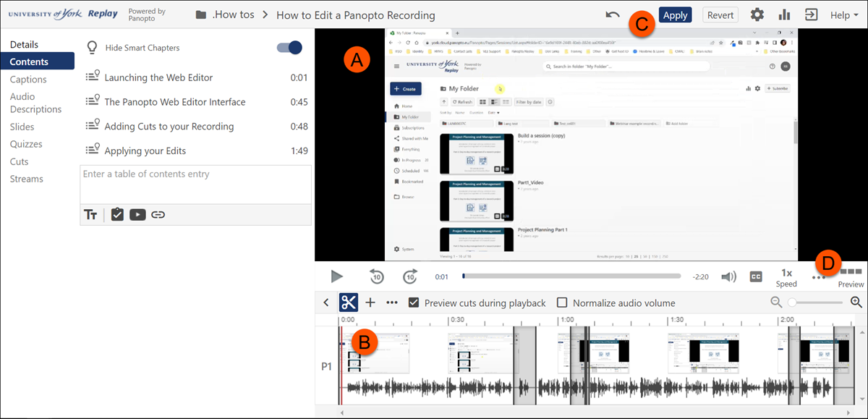Change playback speed 1x control
The height and width of the screenshot is (419, 868).
click(x=786, y=277)
